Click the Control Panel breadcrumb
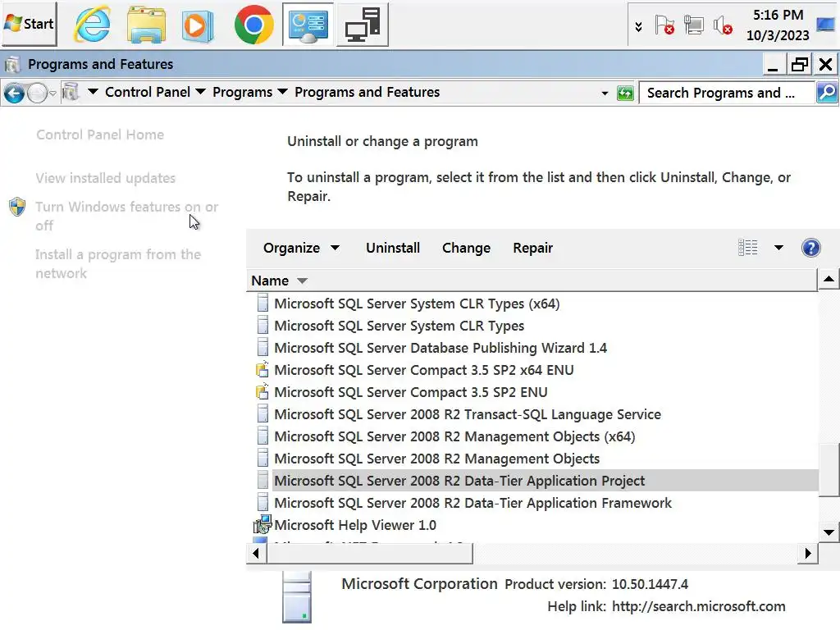 [148, 92]
